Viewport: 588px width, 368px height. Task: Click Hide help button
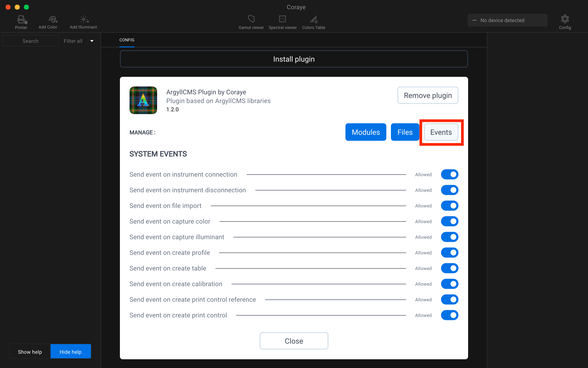pos(71,352)
